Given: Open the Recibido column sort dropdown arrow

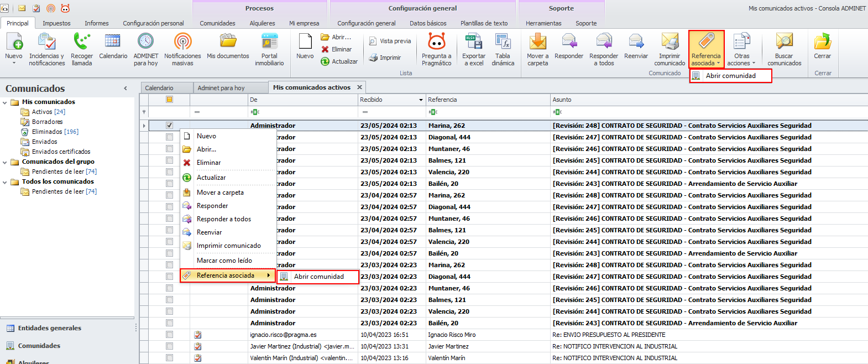Looking at the screenshot, I should click(x=421, y=100).
